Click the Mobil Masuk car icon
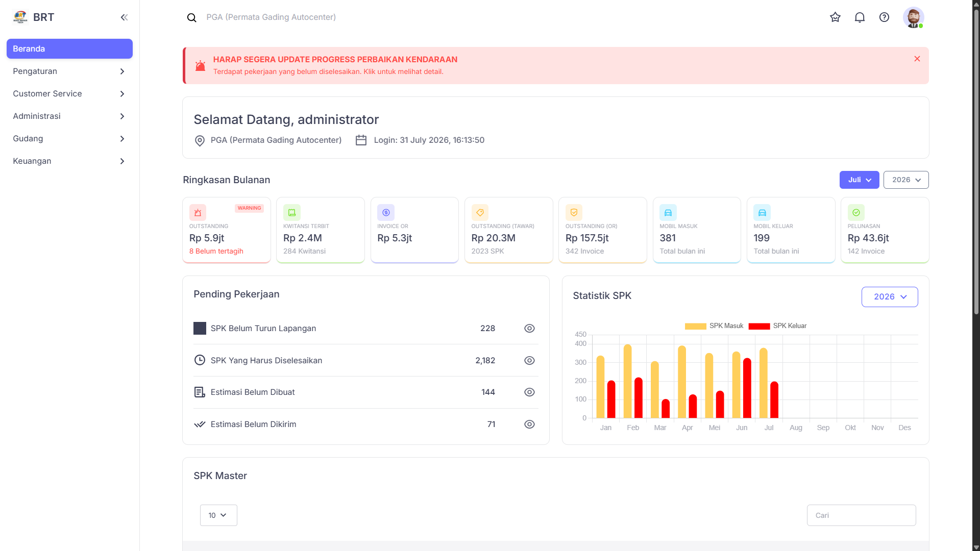This screenshot has height=551, width=980. point(668,212)
